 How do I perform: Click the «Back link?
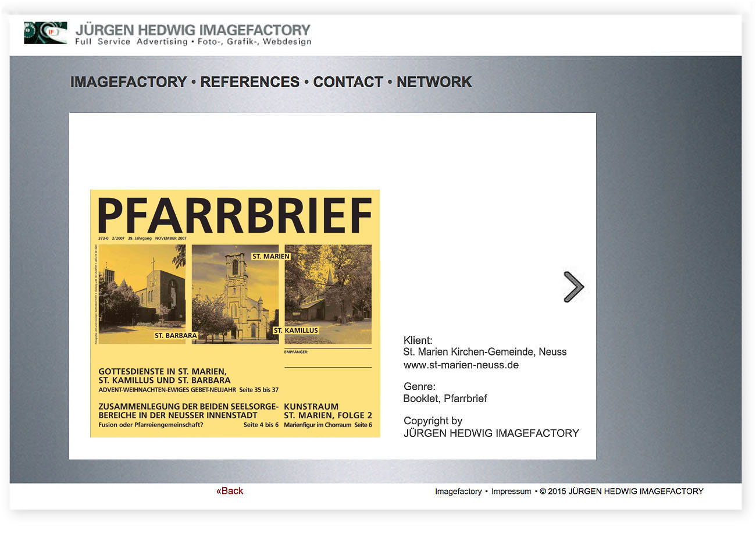pyautogui.click(x=230, y=491)
